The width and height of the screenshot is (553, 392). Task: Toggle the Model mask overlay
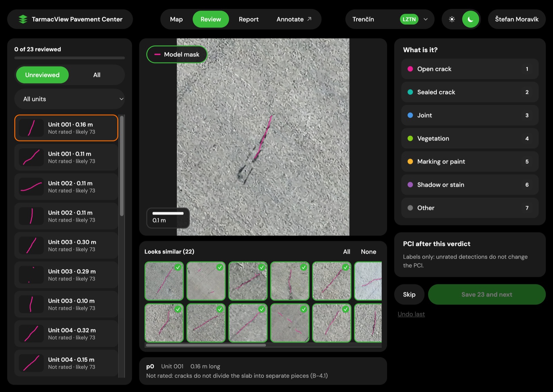177,54
